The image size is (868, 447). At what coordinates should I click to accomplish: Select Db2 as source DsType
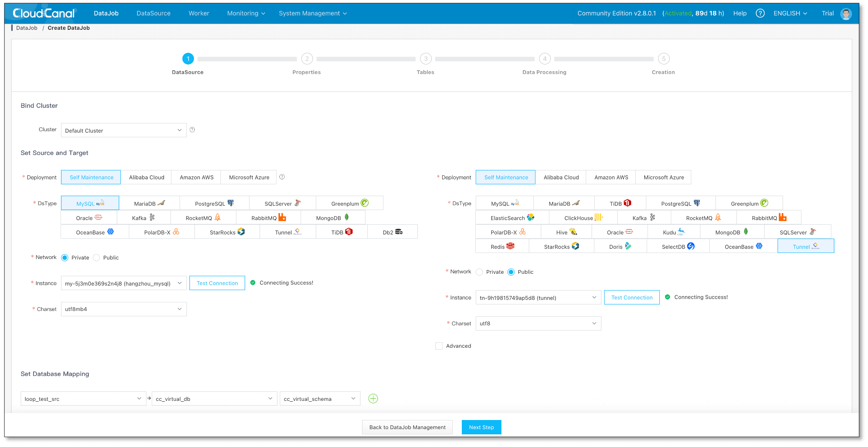pos(392,232)
